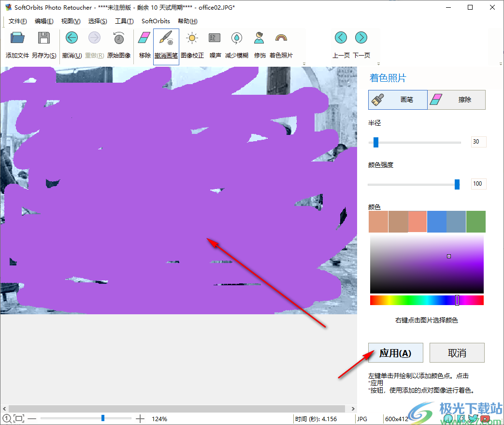The height and width of the screenshot is (425, 504).
Task: Click the 取消 (Cancel) button
Action: pyautogui.click(x=457, y=353)
